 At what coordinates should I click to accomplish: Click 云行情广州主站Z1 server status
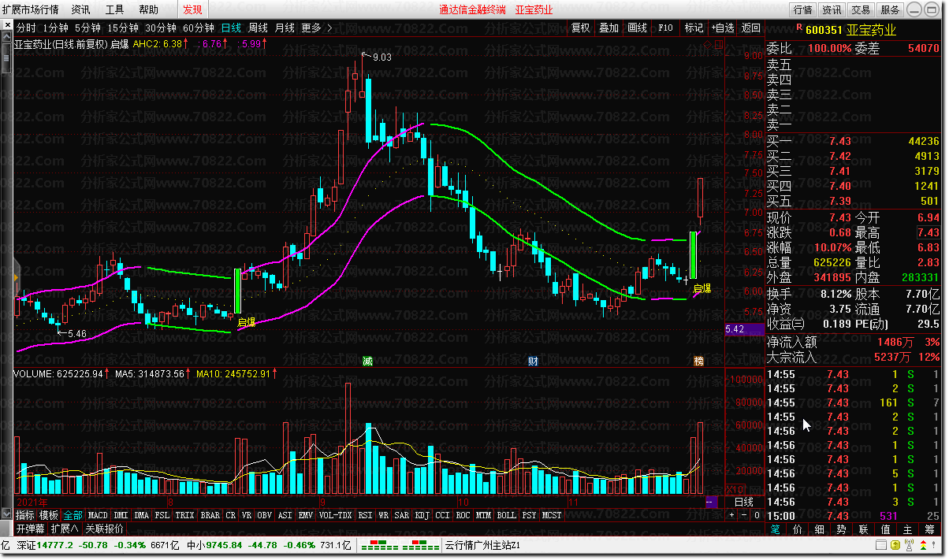(x=482, y=545)
